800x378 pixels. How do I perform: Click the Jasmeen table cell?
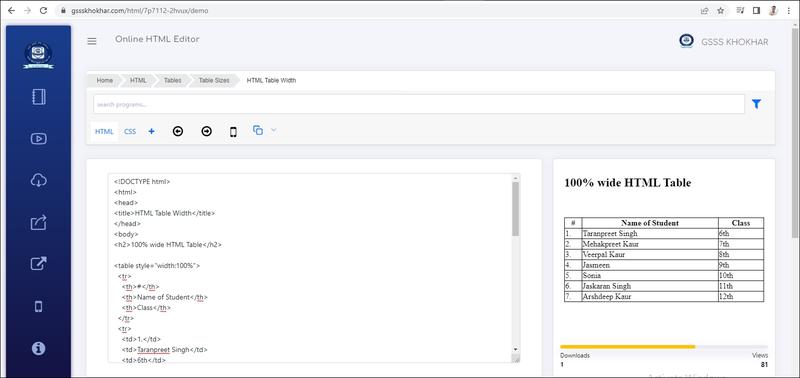[650, 265]
